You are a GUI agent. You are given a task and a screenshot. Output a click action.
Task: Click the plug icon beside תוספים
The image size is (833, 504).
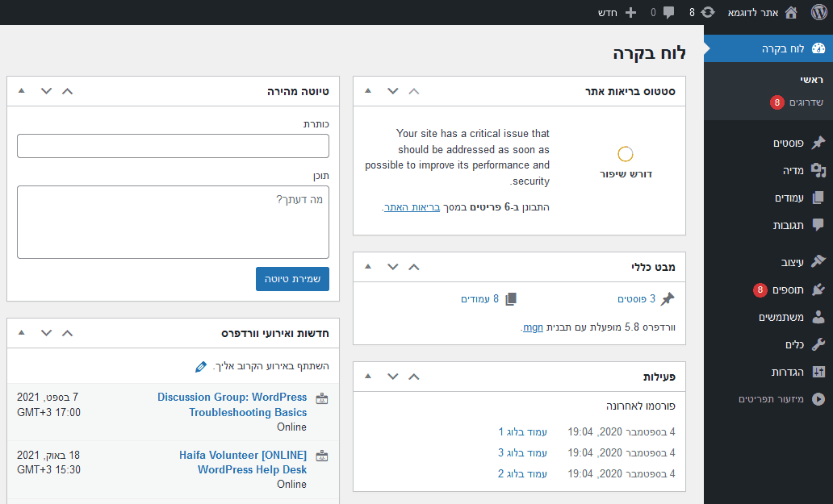click(818, 289)
